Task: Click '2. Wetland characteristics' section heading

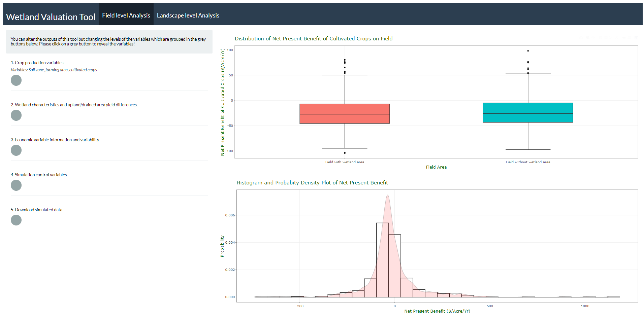Action: click(74, 105)
